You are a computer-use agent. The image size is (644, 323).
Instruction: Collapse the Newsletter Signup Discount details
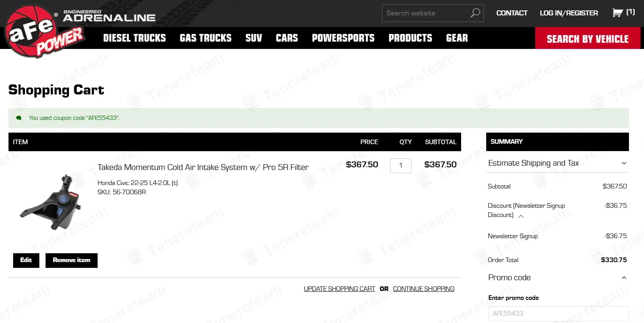click(x=521, y=216)
